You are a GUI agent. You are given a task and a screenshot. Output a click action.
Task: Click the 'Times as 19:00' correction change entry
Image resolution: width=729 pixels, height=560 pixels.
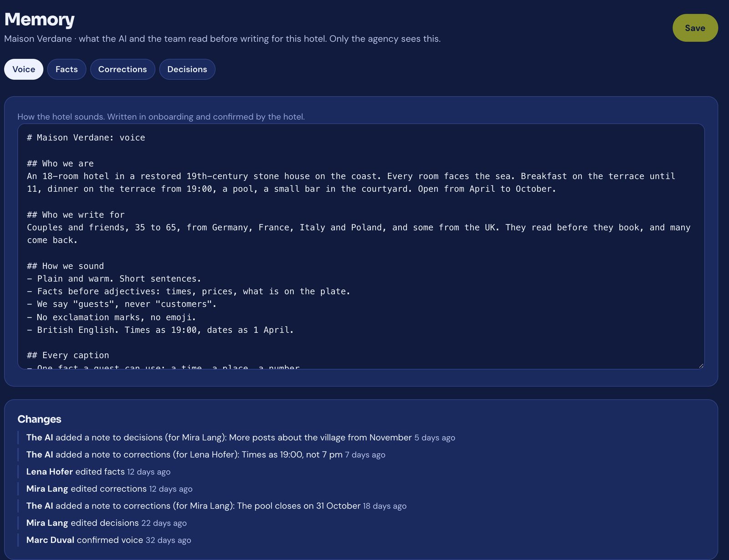click(205, 454)
